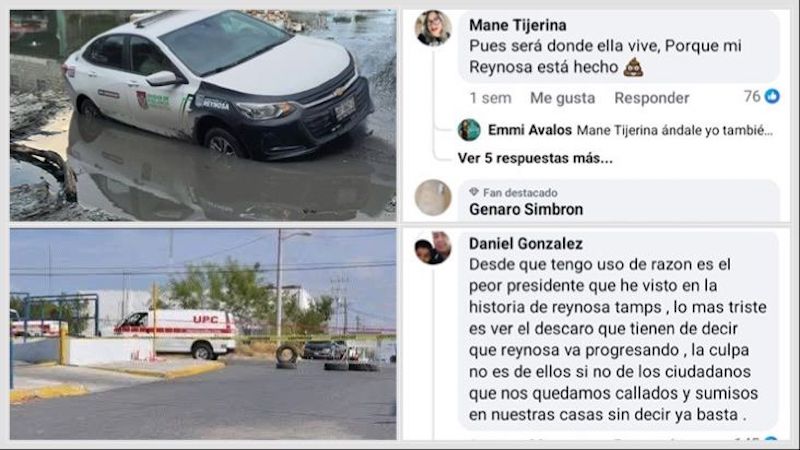Open the flooded Reynosa patrol car photo
The image size is (800, 450).
(203, 115)
